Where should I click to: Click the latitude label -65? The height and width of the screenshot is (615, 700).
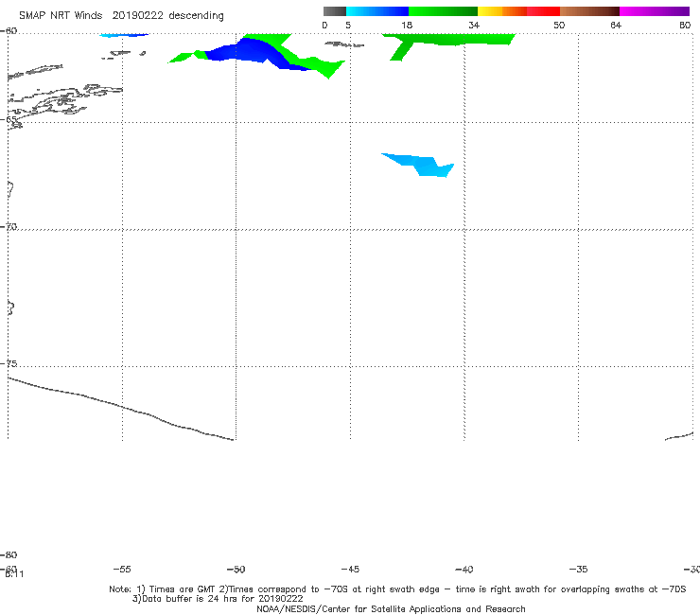pyautogui.click(x=9, y=119)
